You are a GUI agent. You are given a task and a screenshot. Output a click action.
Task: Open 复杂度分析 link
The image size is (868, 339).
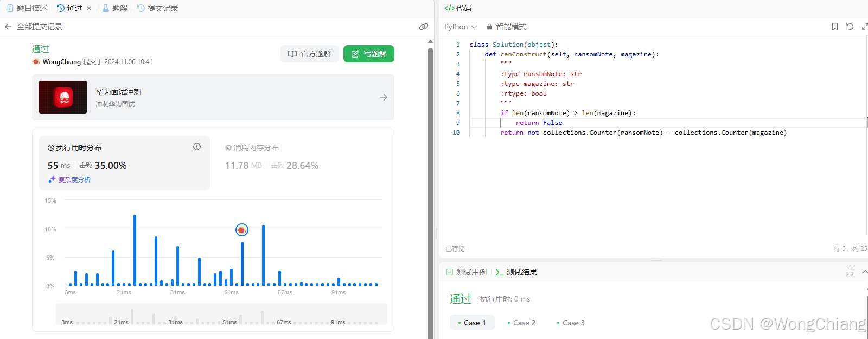74,179
